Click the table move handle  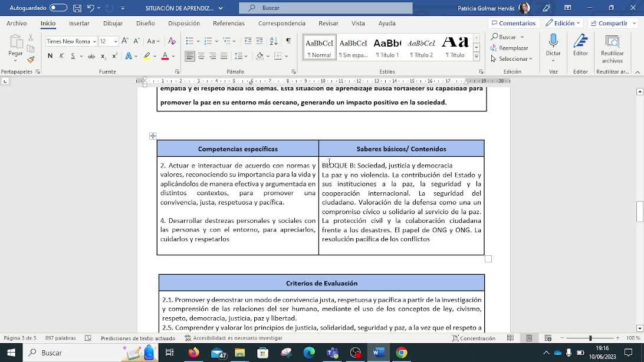(x=153, y=136)
